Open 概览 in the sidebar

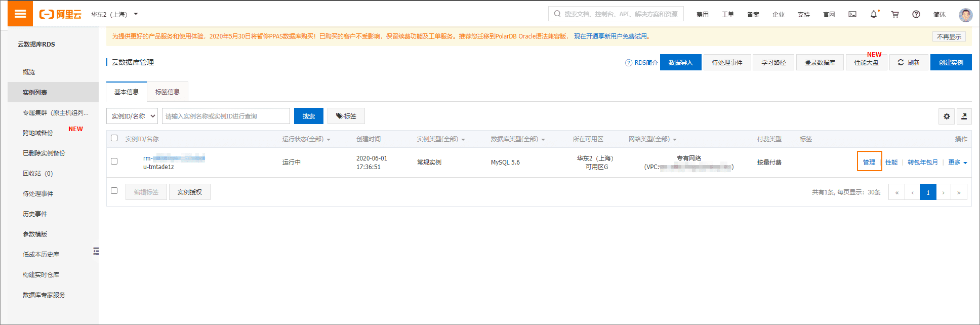pos(29,72)
